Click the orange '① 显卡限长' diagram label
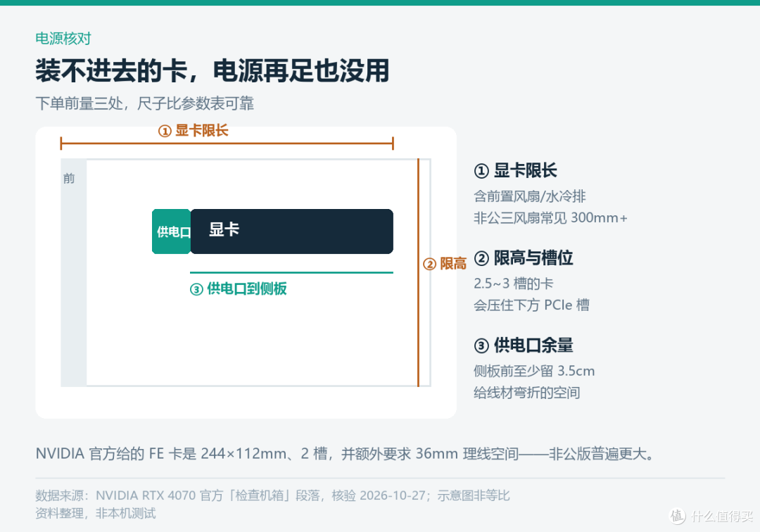 tap(193, 130)
